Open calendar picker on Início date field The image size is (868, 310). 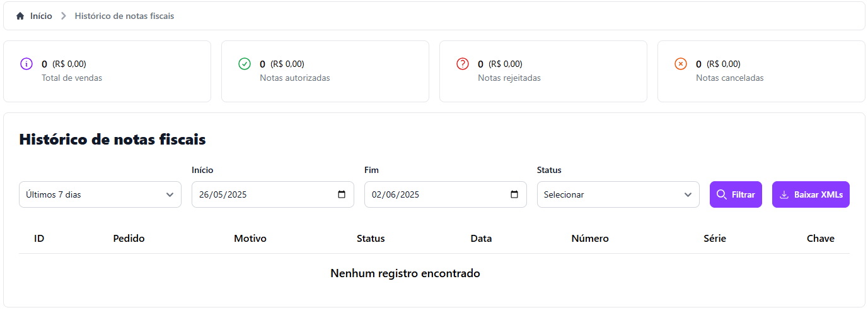click(x=342, y=194)
